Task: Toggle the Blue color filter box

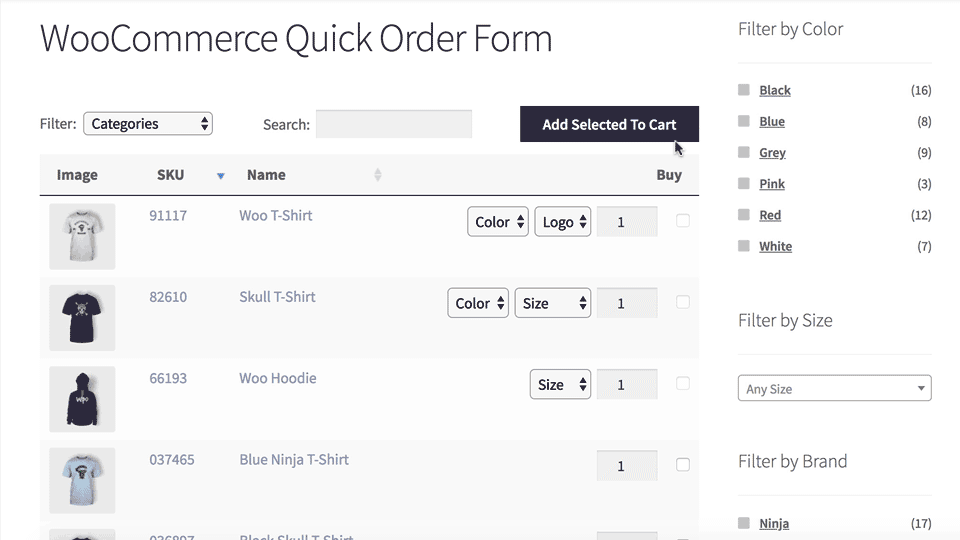Action: point(744,121)
